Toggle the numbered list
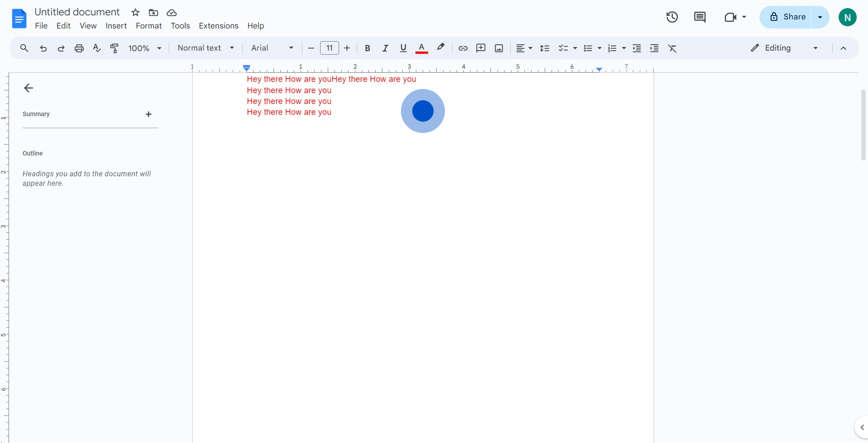This screenshot has width=868, height=443. point(612,48)
